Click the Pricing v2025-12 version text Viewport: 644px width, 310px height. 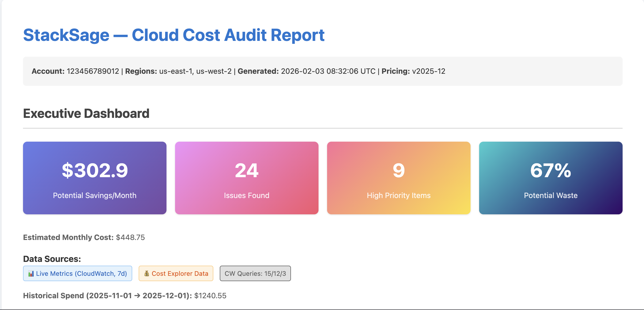click(x=429, y=71)
